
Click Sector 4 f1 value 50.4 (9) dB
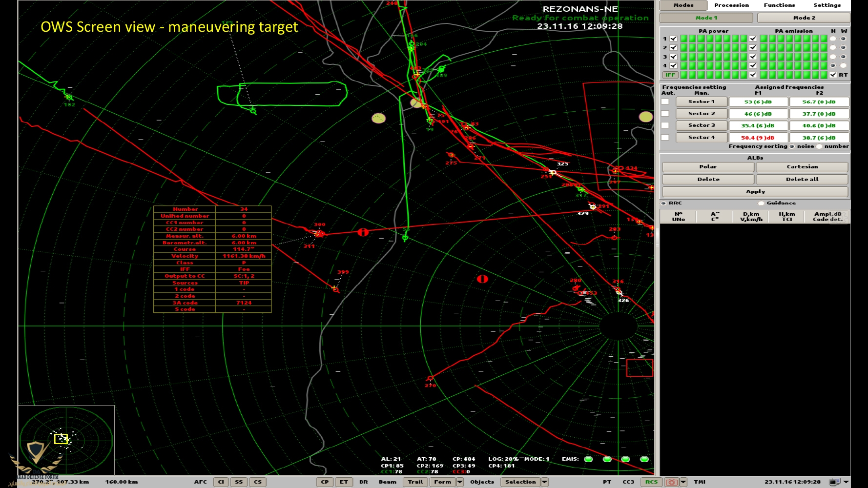pos(758,138)
